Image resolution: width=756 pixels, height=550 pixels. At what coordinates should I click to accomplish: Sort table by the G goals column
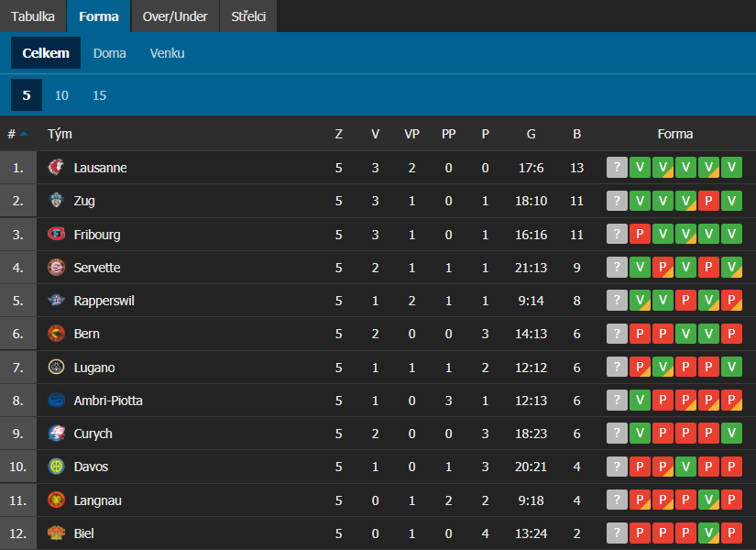click(x=531, y=134)
